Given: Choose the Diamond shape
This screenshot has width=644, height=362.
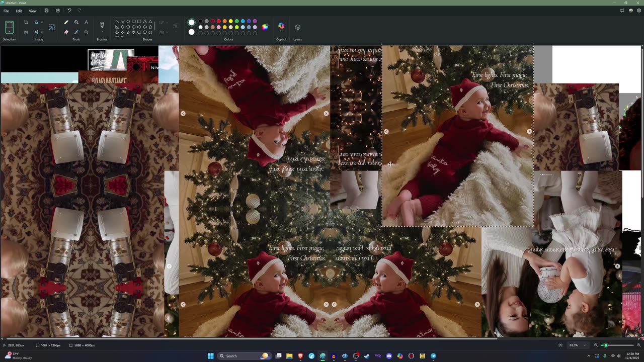Looking at the screenshot, I should 123,27.
